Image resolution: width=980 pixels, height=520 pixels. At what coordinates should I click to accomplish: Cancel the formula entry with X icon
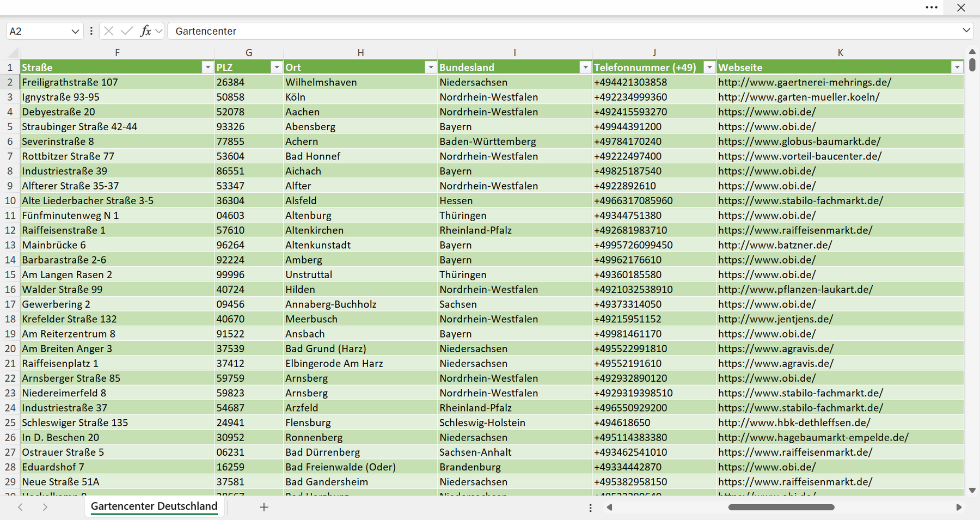coord(109,31)
